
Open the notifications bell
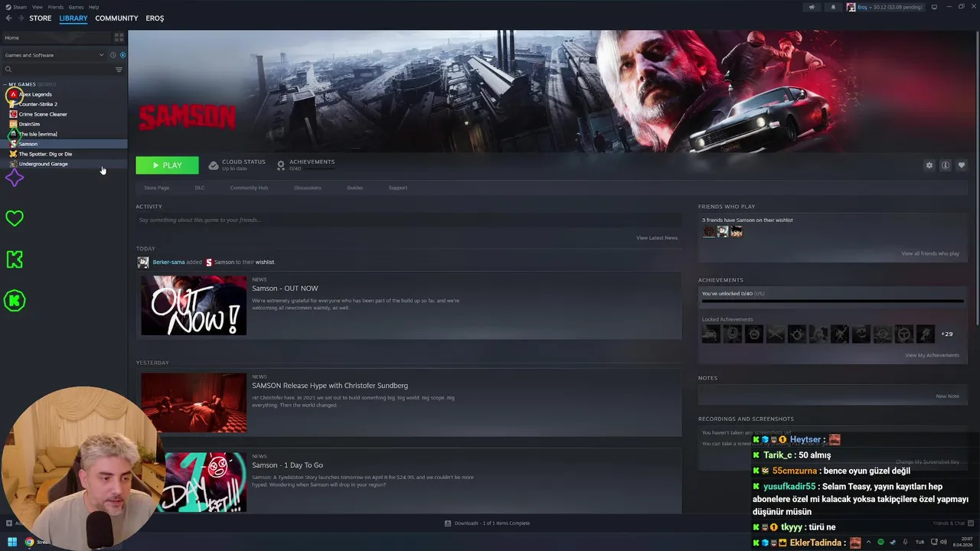[833, 7]
